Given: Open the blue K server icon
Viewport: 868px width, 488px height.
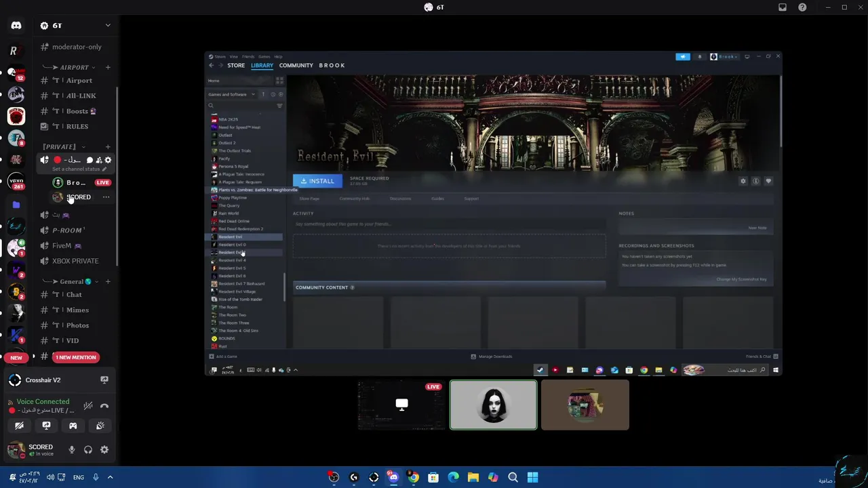Looking at the screenshot, I should point(16,335).
